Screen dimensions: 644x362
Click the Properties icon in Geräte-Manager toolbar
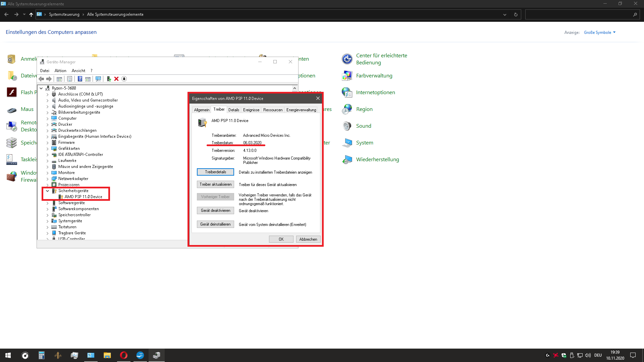70,79
